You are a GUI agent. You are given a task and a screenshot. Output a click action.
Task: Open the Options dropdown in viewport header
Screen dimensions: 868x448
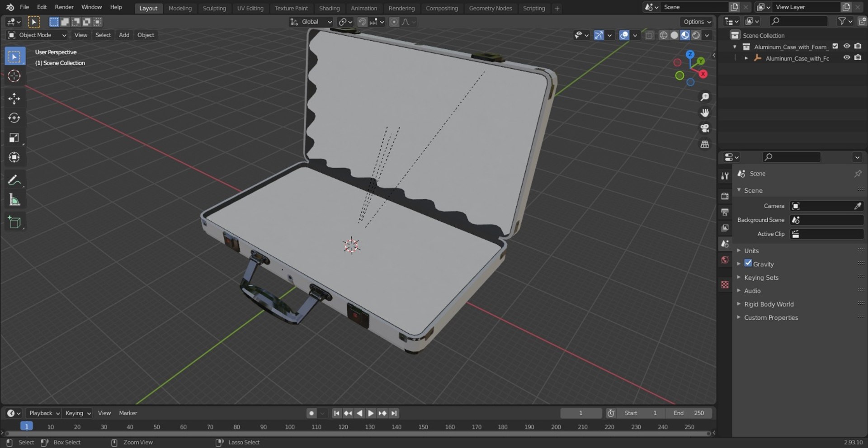pyautogui.click(x=696, y=22)
